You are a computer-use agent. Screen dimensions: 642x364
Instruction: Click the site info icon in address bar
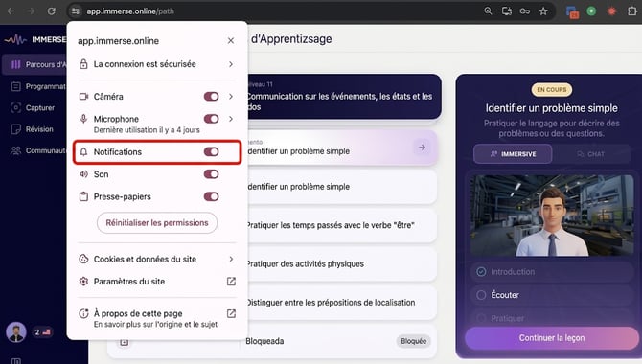(x=76, y=11)
